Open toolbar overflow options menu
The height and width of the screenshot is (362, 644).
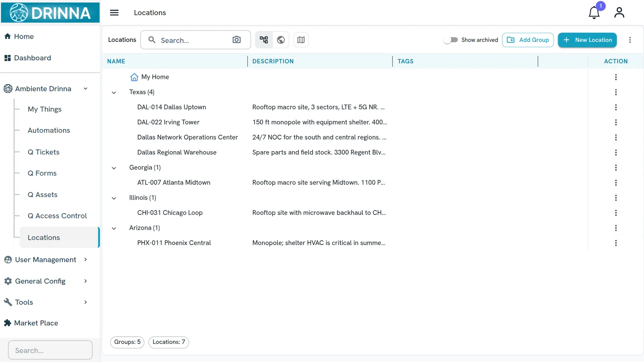630,40
